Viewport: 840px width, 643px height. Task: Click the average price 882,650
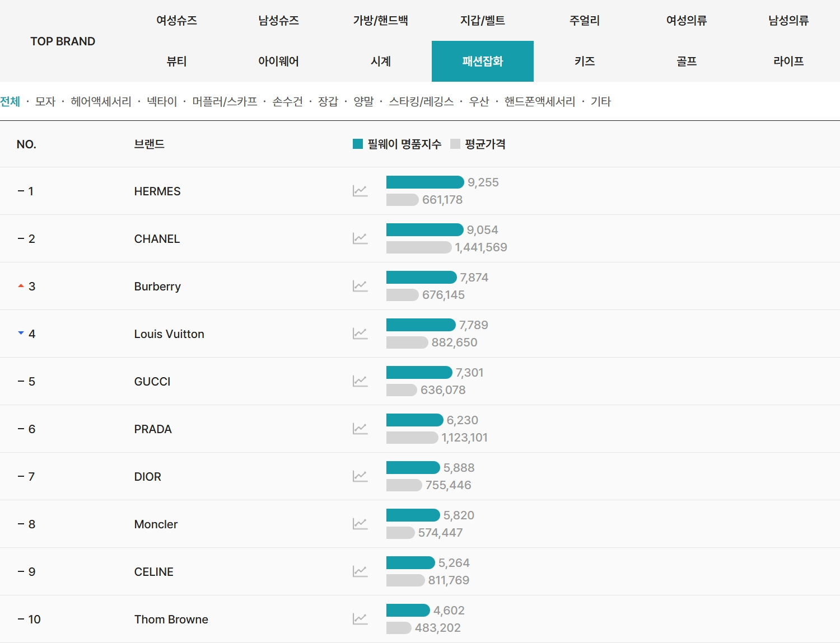click(455, 342)
